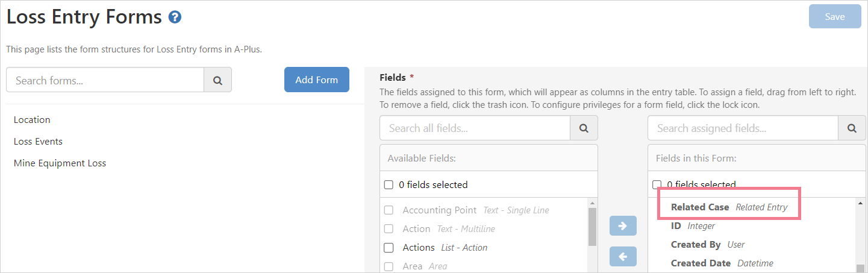The width and height of the screenshot is (868, 273).
Task: Click the right arrow assign button
Action: pyautogui.click(x=622, y=226)
